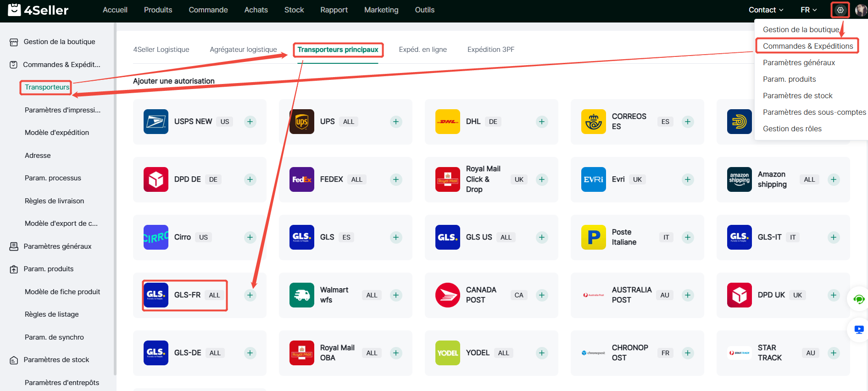The height and width of the screenshot is (391, 868).
Task: Open the Commande menu
Action: point(208,10)
